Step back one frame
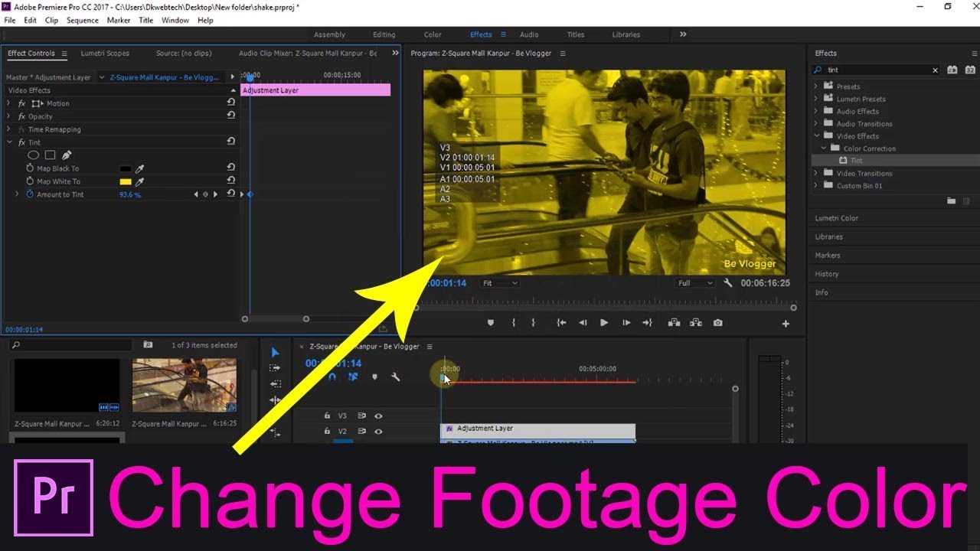980x551 pixels. point(583,323)
